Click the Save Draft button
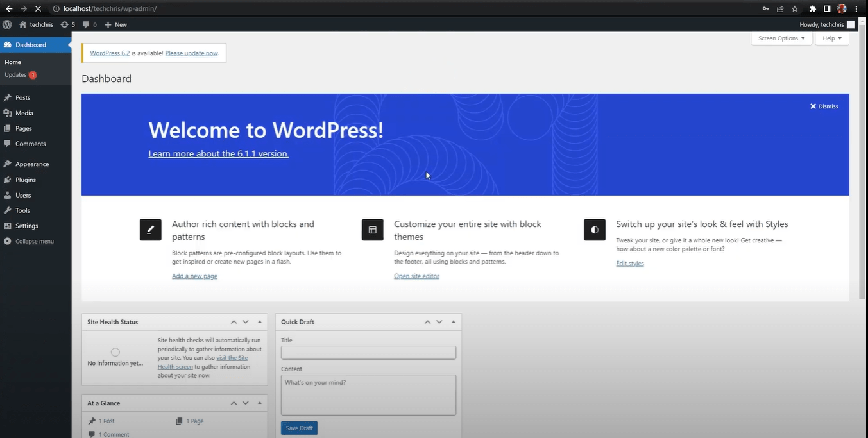This screenshot has width=868, height=438. pyautogui.click(x=299, y=428)
